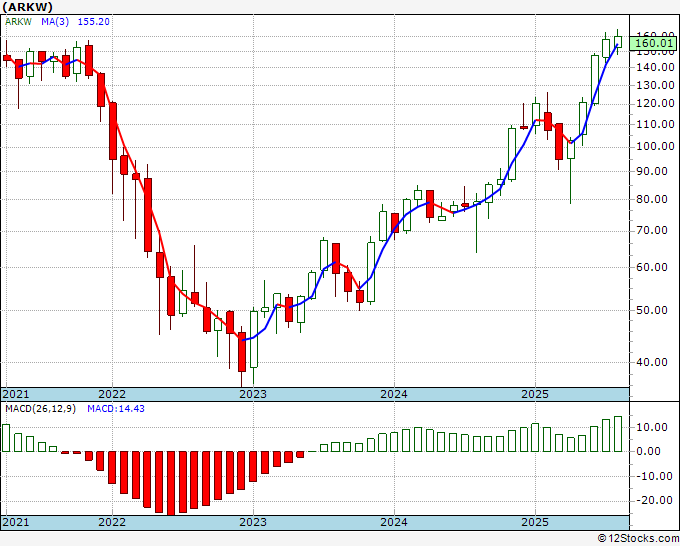The image size is (680, 546).
Task: Click 2024 on the price chart time axis
Action: pos(394,394)
